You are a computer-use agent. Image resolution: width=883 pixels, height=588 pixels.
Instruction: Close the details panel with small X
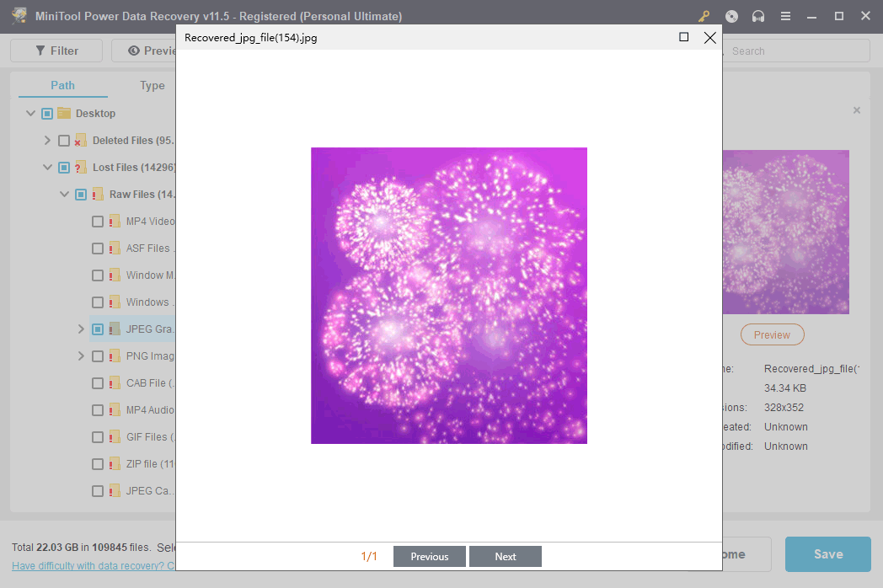857,110
